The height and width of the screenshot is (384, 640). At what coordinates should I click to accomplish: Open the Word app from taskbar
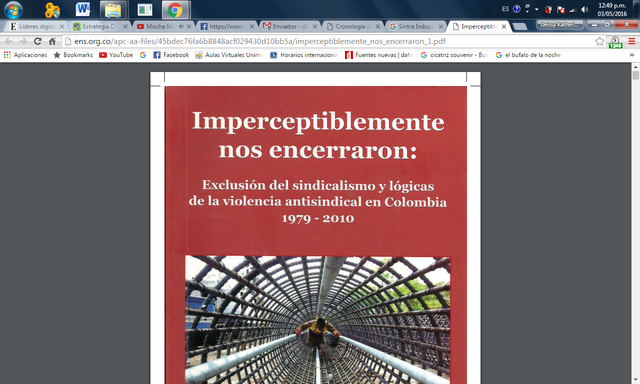(x=83, y=9)
